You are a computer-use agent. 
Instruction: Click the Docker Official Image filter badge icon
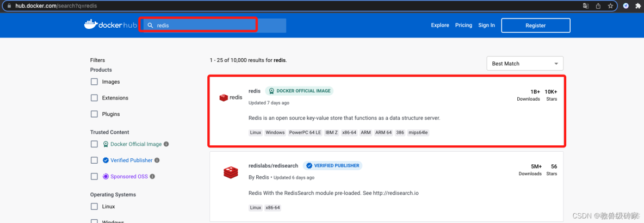point(106,144)
